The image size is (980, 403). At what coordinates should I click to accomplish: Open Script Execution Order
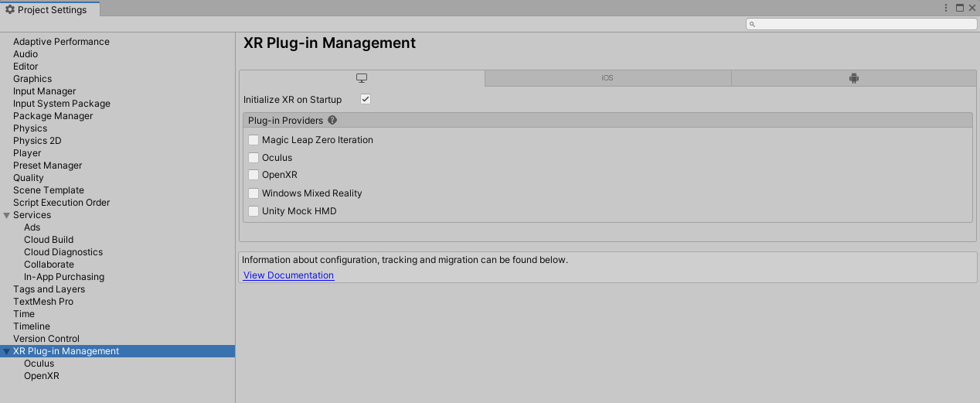(61, 203)
